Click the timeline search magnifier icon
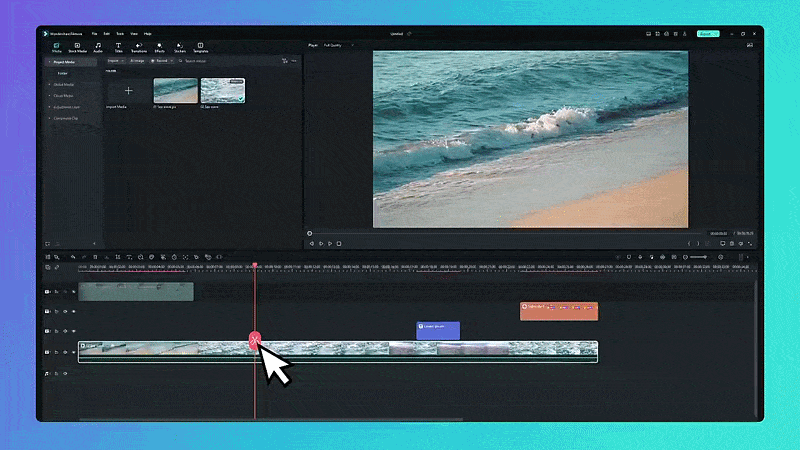Viewport: 800px width, 450px height. tap(57, 257)
